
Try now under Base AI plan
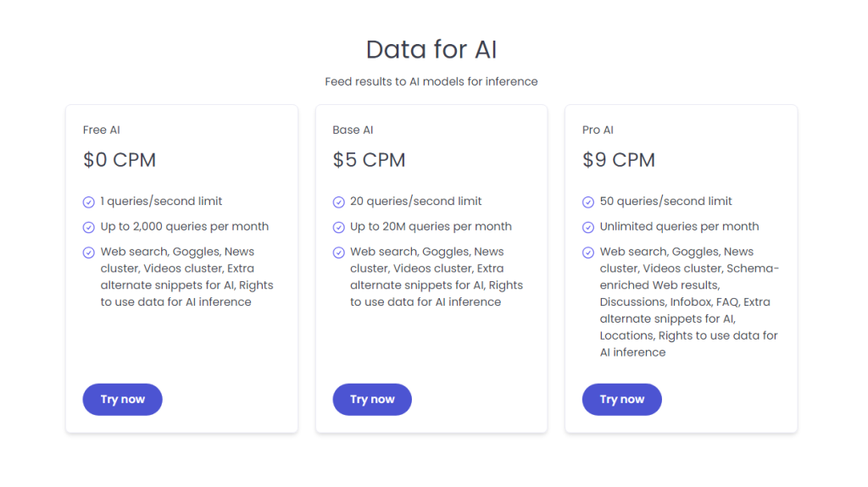[x=372, y=400]
